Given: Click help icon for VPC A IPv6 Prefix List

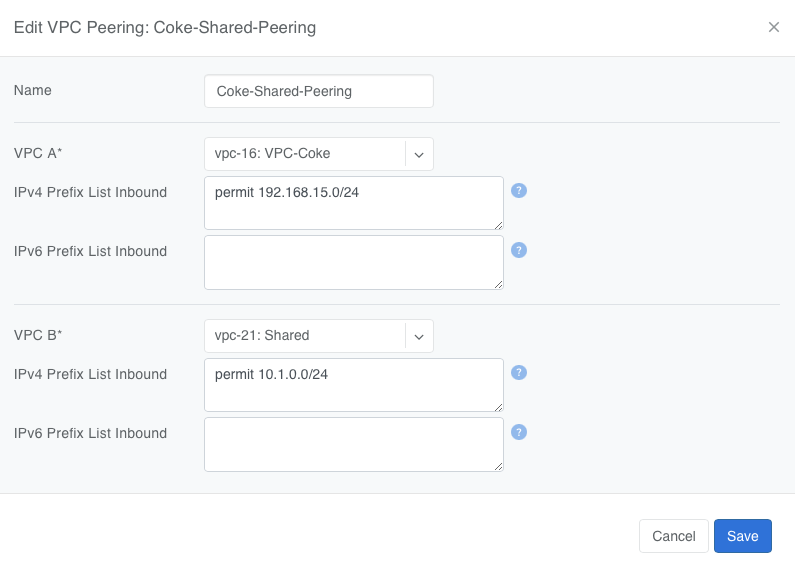Looking at the screenshot, I should tap(518, 250).
